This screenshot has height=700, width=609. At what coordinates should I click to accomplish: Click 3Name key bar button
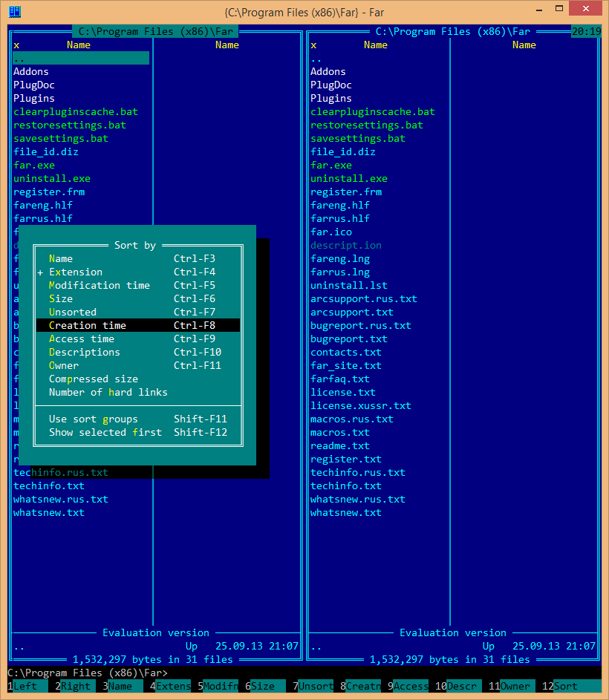[x=123, y=686]
